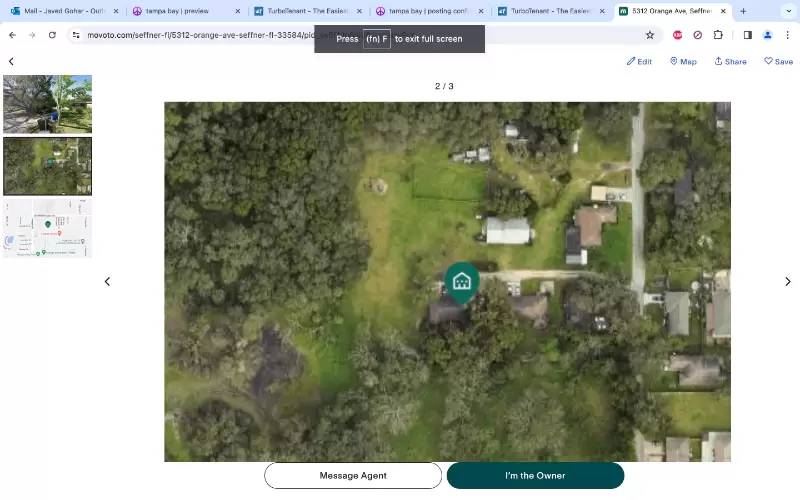The image size is (800, 500).
Task: Toggle the browser side panel
Action: (747, 35)
